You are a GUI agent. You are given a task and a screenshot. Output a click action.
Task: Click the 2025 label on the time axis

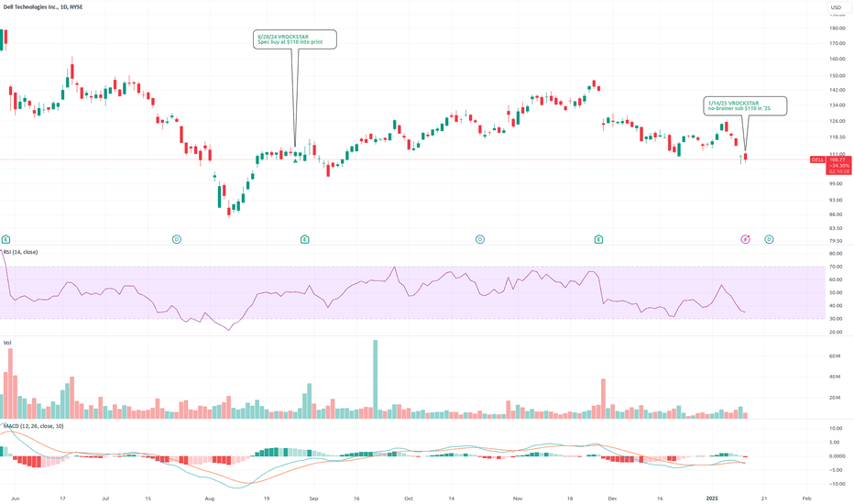coord(712,498)
